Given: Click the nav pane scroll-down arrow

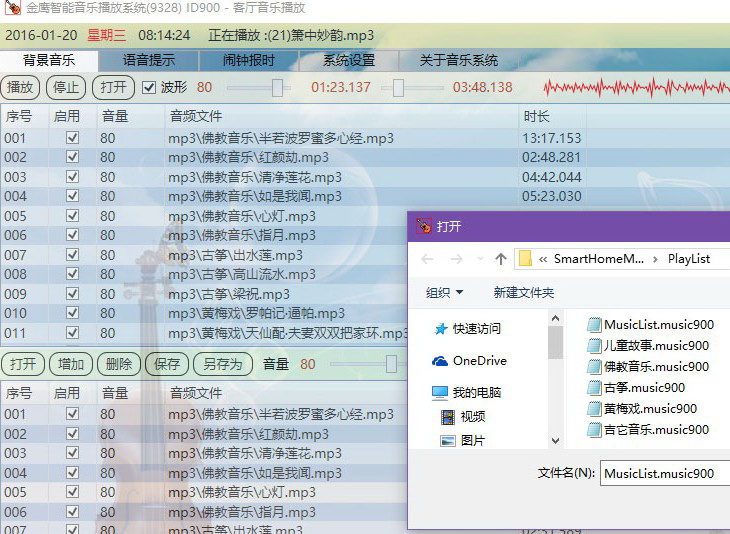Looking at the screenshot, I should (555, 440).
